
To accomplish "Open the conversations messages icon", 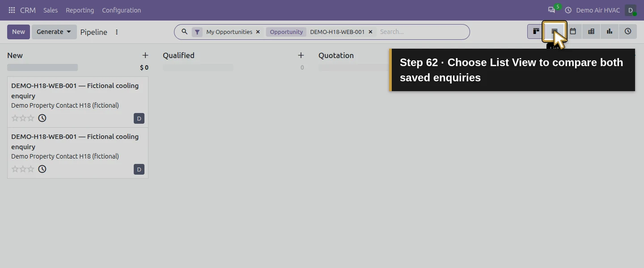I will [x=551, y=10].
